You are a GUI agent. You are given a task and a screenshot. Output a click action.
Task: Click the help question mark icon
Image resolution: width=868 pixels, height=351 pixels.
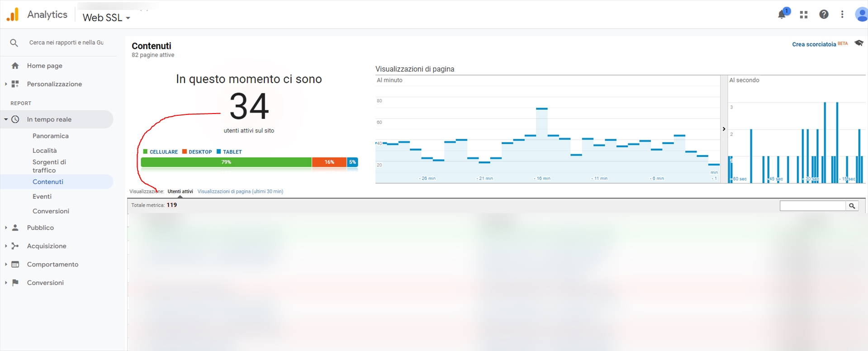[824, 14]
